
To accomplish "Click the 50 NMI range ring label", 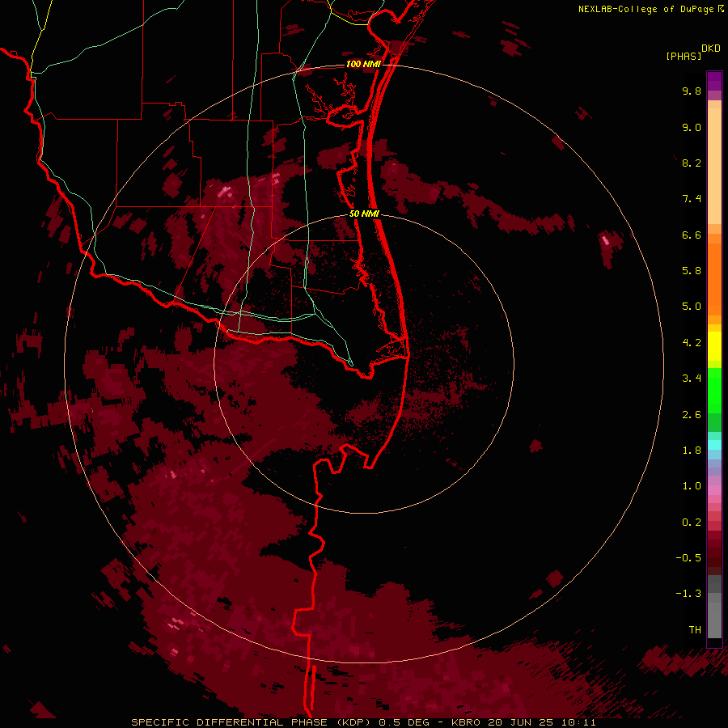I will coord(364,214).
